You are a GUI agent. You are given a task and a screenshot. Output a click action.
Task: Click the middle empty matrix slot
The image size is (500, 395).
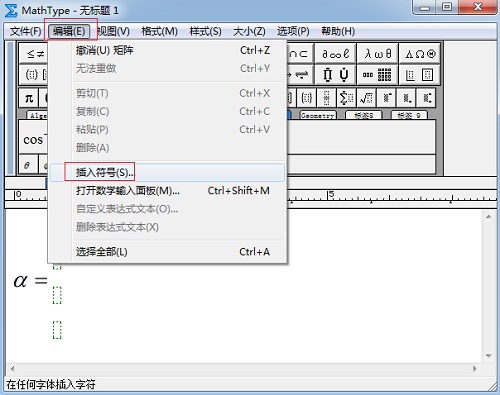click(57, 295)
